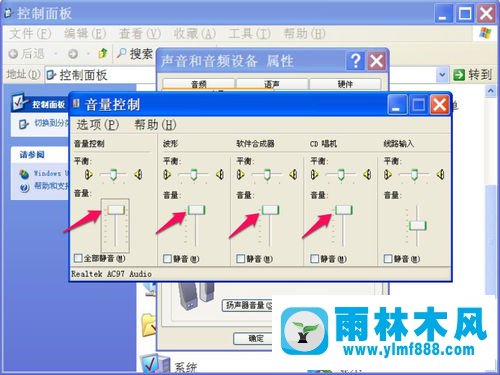Click 扬声器音量 button in sound properties

[247, 305]
